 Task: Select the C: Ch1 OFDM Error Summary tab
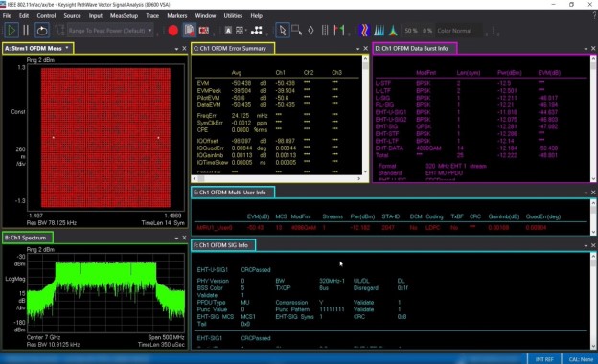click(233, 49)
